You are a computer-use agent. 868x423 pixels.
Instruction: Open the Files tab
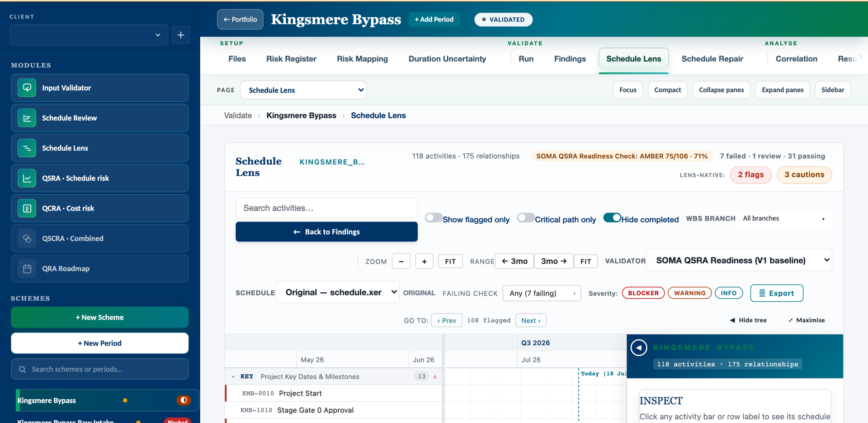point(237,59)
